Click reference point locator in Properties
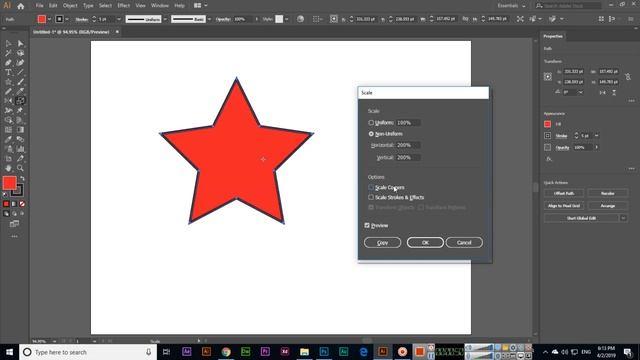The width and height of the screenshot is (640, 360). pos(548,76)
